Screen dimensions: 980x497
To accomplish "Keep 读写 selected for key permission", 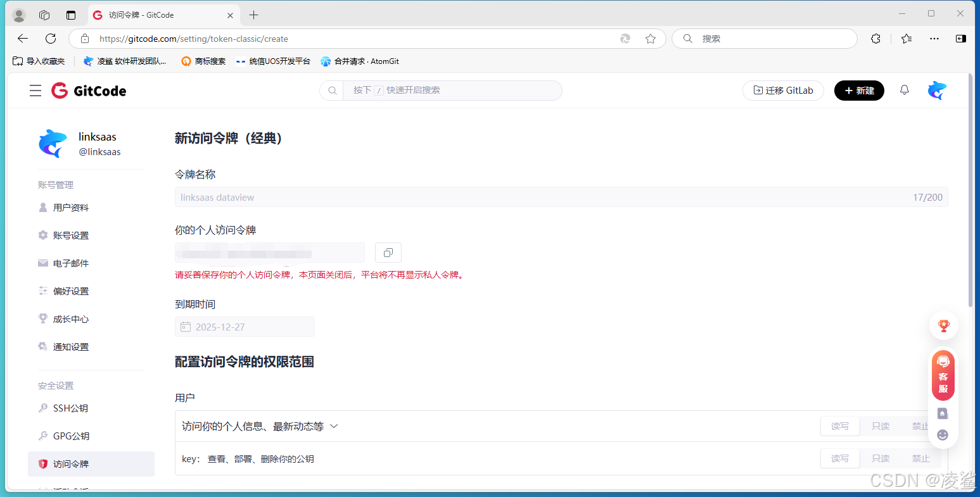I will point(840,458).
